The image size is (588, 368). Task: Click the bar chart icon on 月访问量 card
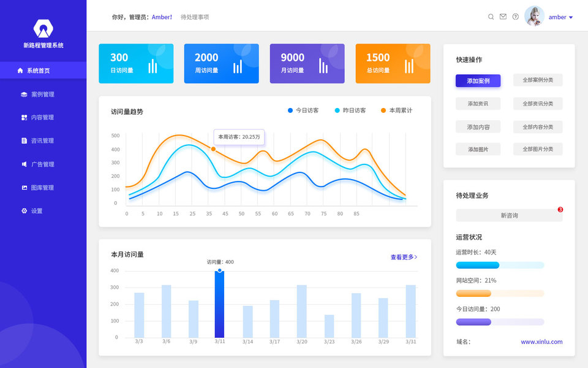(323, 66)
